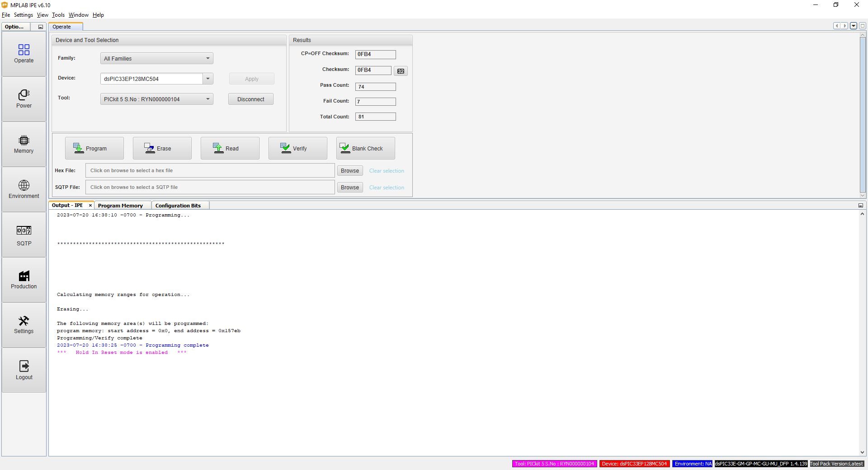Toggle the 32-bit checksum button
868x470 pixels.
401,71
